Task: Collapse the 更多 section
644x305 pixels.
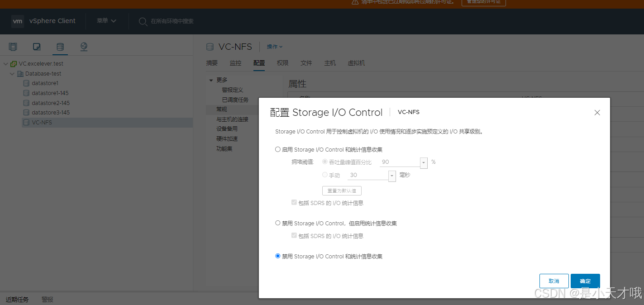Action: 211,80
